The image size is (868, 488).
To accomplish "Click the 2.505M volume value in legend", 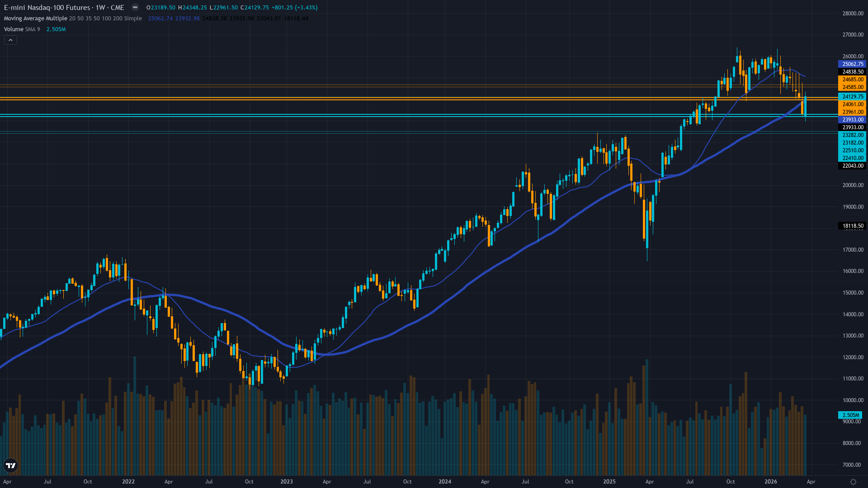I will 56,29.
